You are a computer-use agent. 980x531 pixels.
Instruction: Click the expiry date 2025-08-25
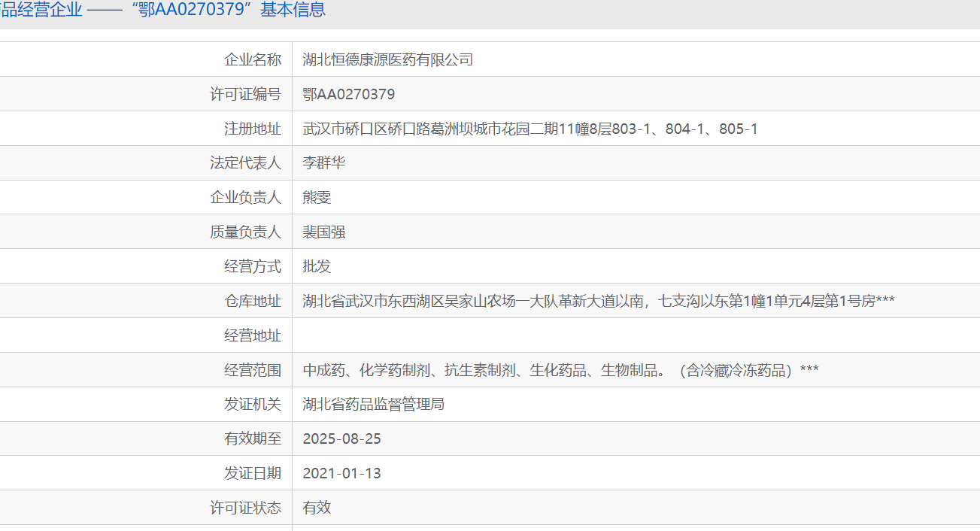pos(341,439)
